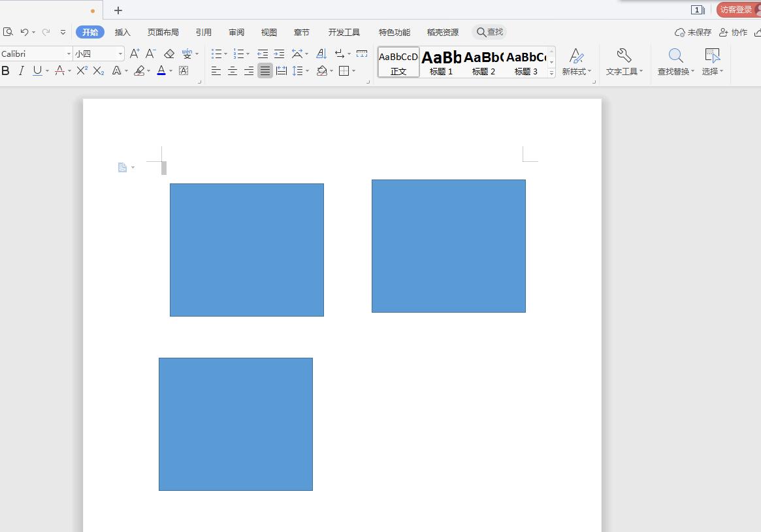
Task: Toggle Underline formatting
Action: [37, 70]
